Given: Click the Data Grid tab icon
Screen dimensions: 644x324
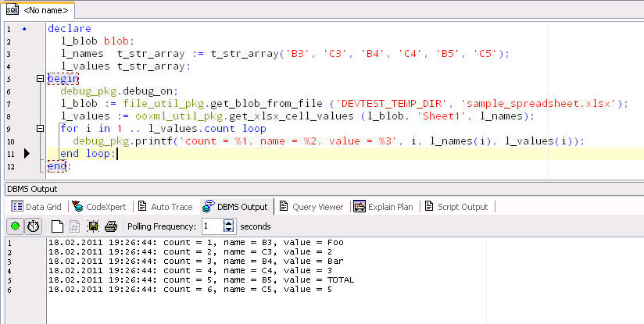Looking at the screenshot, I should coord(17,206).
